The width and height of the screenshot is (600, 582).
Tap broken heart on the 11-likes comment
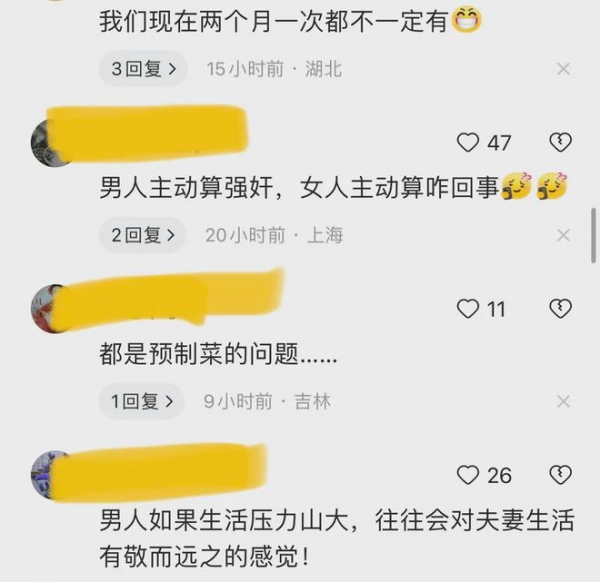tap(561, 308)
